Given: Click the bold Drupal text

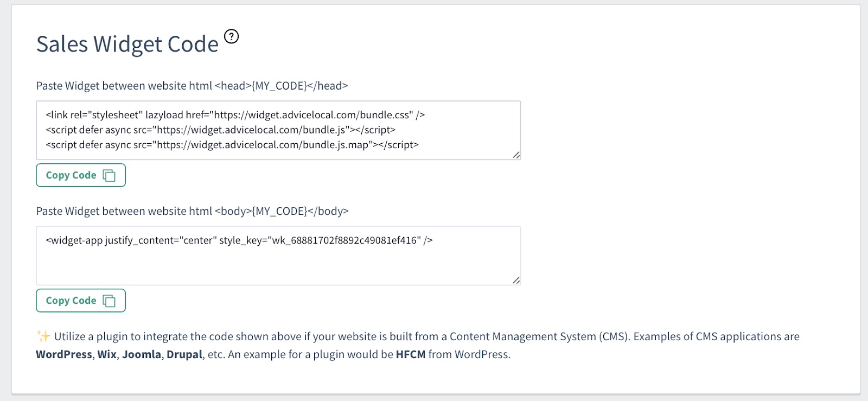Looking at the screenshot, I should pos(184,354).
